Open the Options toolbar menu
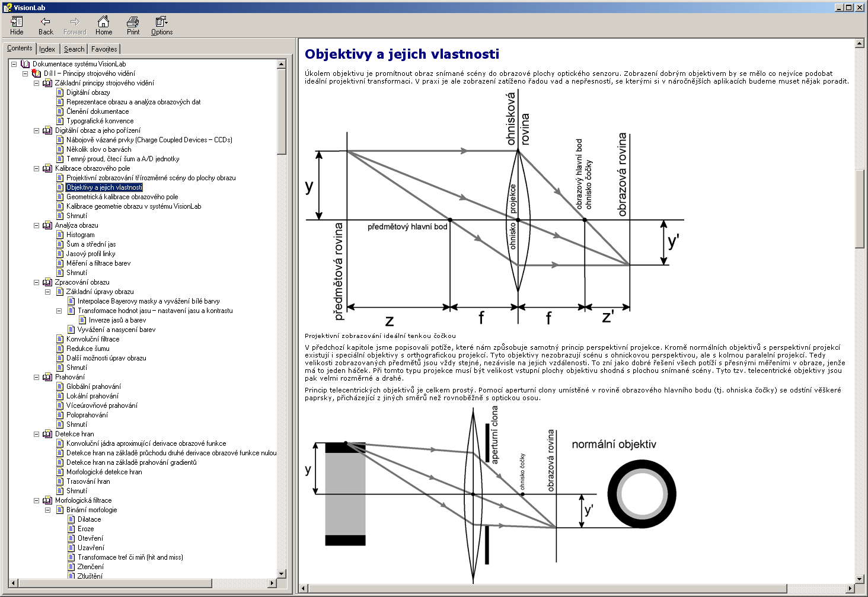This screenshot has width=868, height=597. [161, 25]
